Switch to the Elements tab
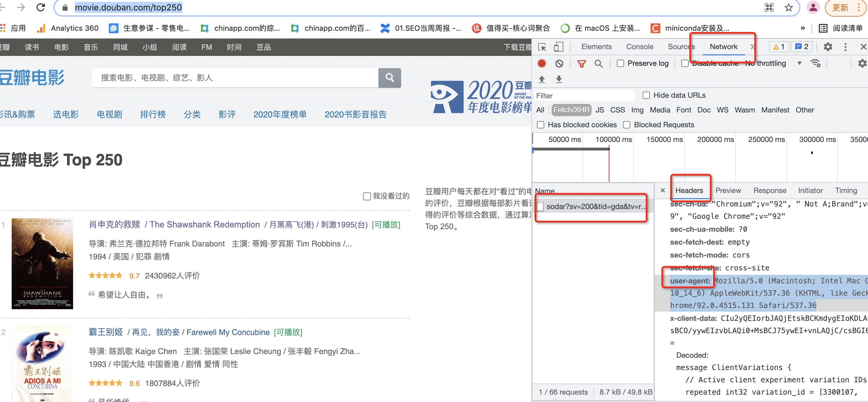Viewport: 868px width, 402px height. [596, 47]
